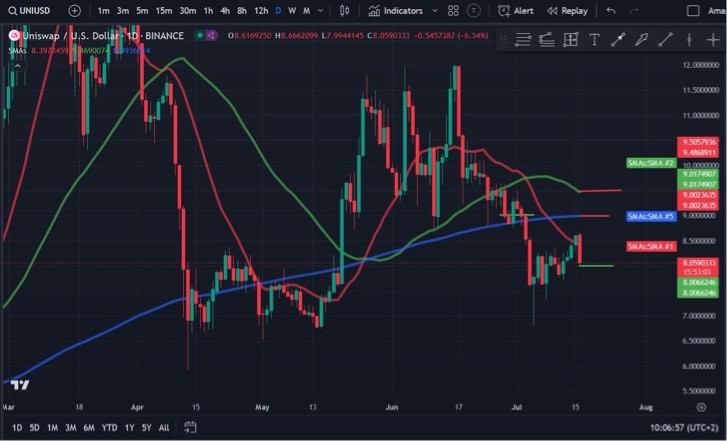Open the Indicators dialog

tap(395, 11)
